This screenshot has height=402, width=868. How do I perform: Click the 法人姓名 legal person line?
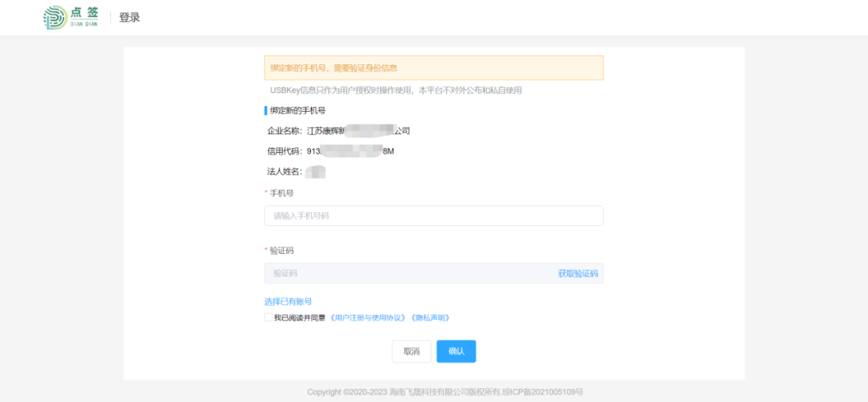pyautogui.click(x=295, y=171)
